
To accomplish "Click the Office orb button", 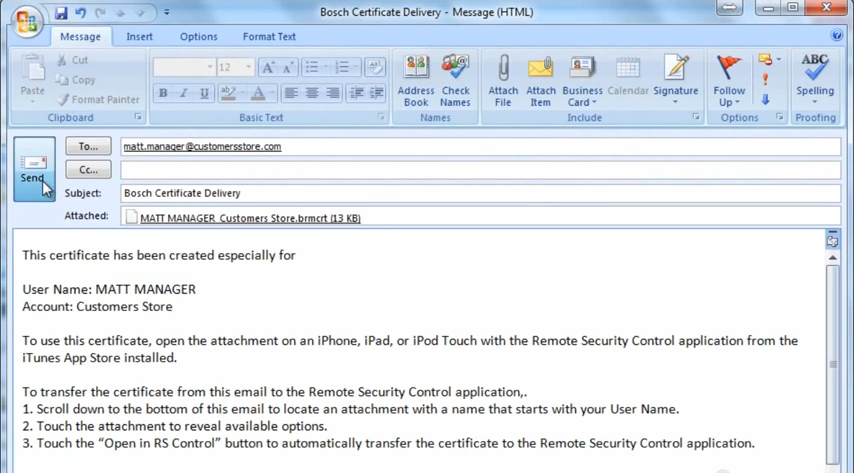I will coord(27,21).
